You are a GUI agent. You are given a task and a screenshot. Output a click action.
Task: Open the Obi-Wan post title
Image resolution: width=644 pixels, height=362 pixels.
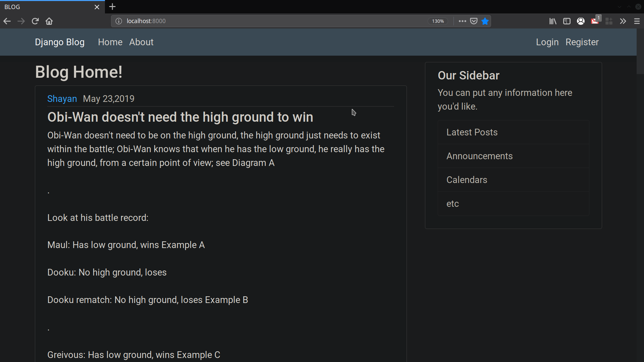(x=180, y=117)
